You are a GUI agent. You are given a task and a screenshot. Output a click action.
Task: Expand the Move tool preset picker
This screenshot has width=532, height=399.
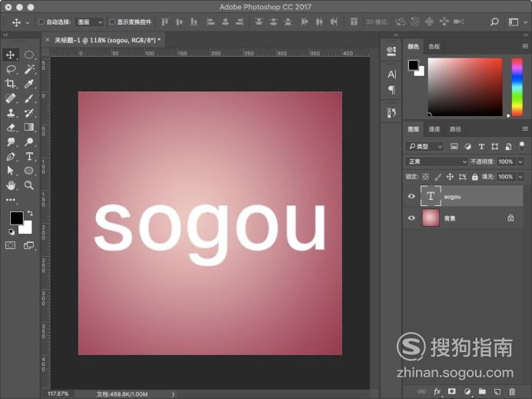click(28, 22)
